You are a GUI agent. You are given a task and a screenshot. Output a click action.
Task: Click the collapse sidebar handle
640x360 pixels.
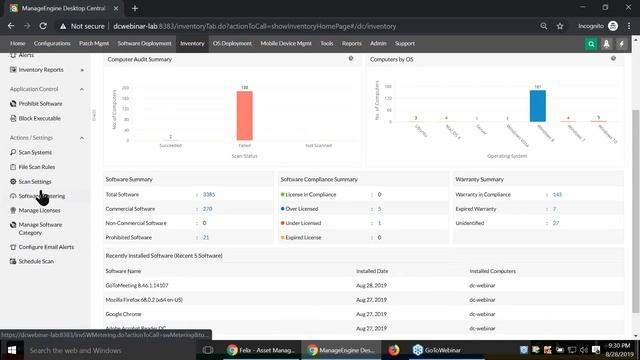pyautogui.click(x=94, y=115)
